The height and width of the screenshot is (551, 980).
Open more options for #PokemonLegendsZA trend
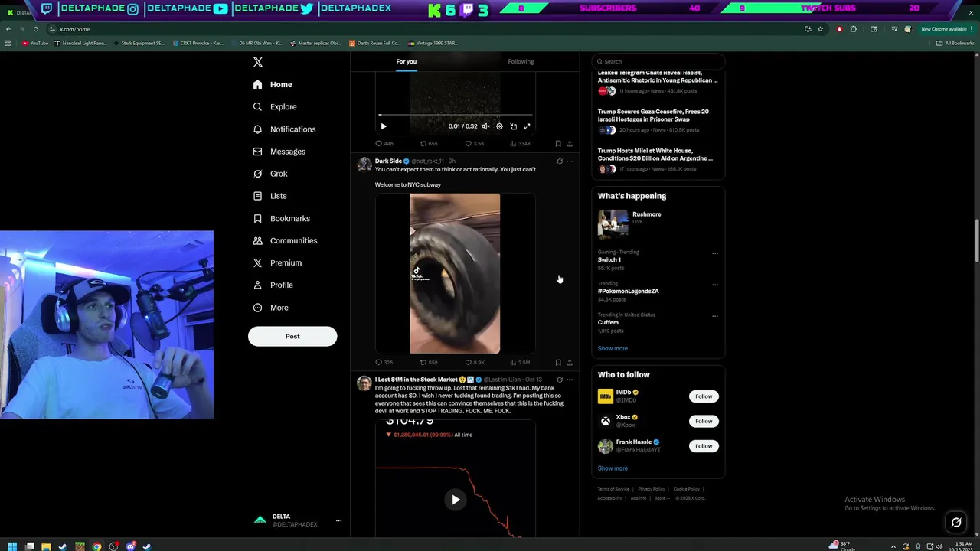(x=715, y=285)
